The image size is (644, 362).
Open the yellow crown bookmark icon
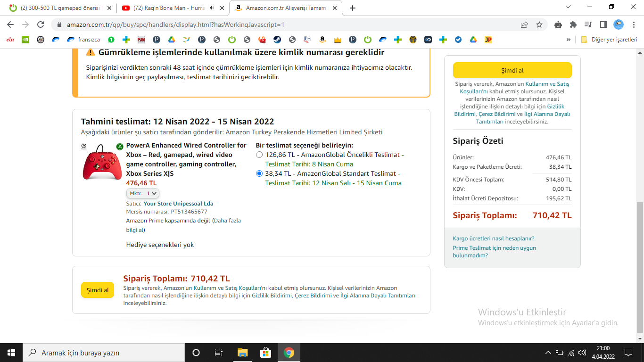pos(337,40)
